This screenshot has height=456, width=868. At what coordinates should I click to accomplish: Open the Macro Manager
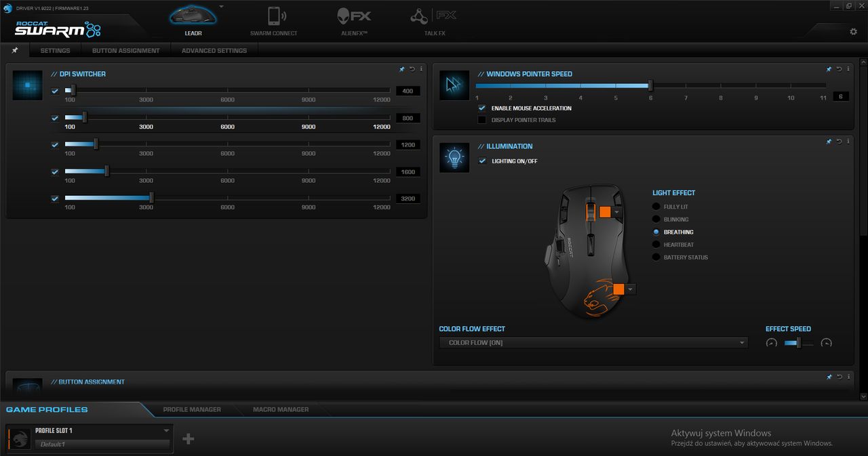point(281,409)
